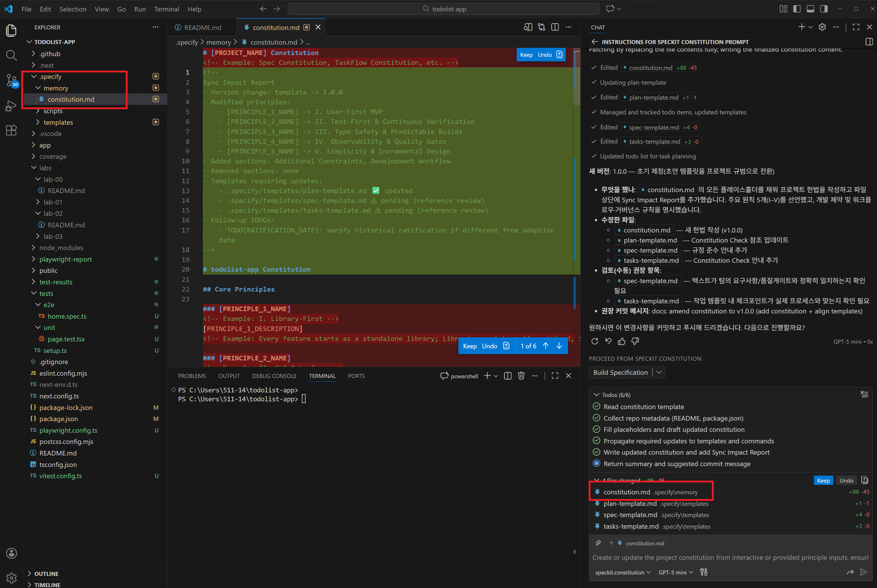
Task: Kill terminal with trash icon
Action: pyautogui.click(x=521, y=376)
